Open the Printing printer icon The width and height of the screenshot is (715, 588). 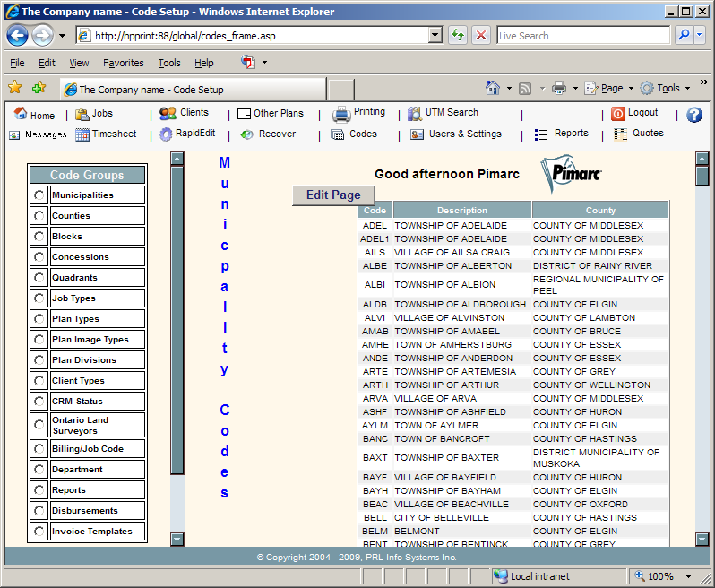pos(341,115)
